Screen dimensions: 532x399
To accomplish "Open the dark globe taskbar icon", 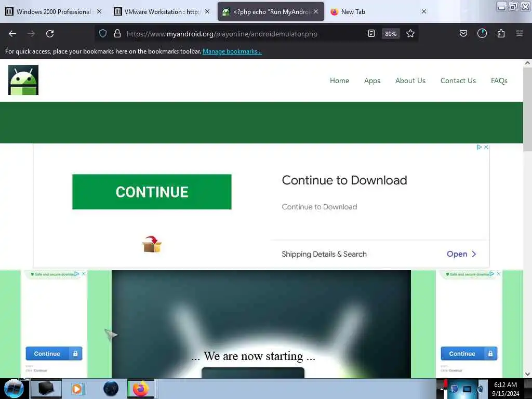I will (111, 389).
